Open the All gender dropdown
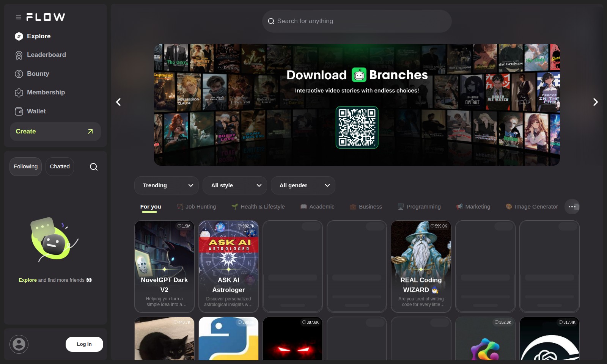Viewport: 607px width, 364px height. pos(303,185)
